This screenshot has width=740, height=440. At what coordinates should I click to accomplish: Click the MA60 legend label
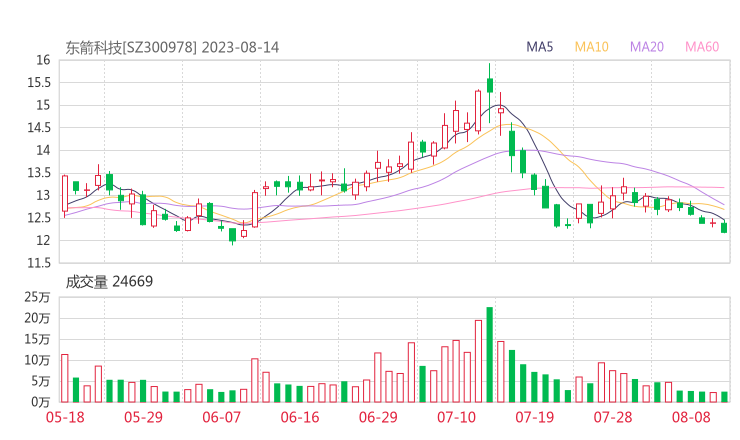pos(702,47)
